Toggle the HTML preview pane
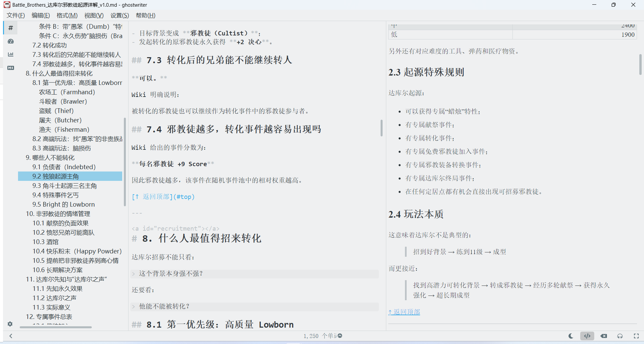The image size is (644, 344). click(587, 336)
